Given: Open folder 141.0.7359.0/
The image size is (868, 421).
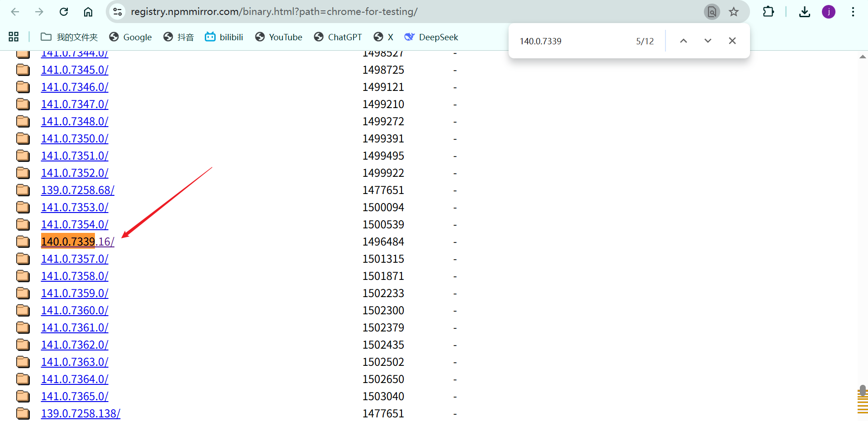Looking at the screenshot, I should [x=75, y=293].
